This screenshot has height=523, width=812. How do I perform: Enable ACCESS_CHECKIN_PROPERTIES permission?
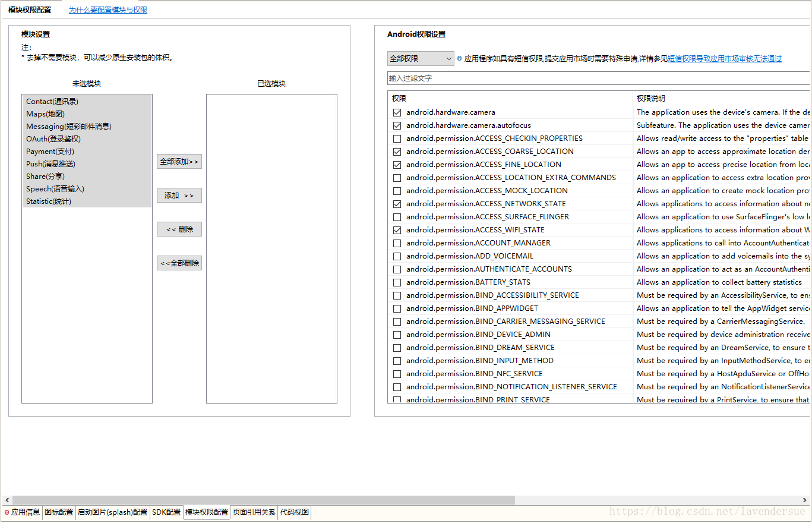[397, 138]
